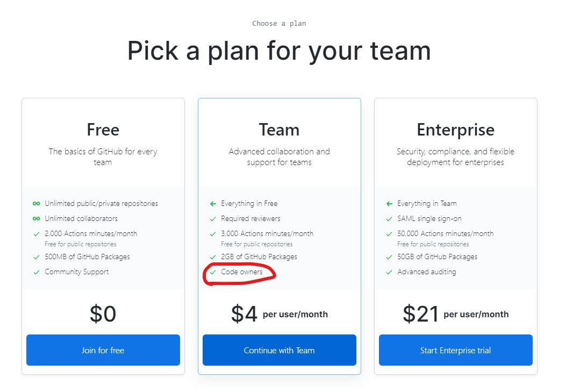The image size is (573, 392).
Task: Click the checkmark next to Advanced auditing
Action: (x=389, y=272)
